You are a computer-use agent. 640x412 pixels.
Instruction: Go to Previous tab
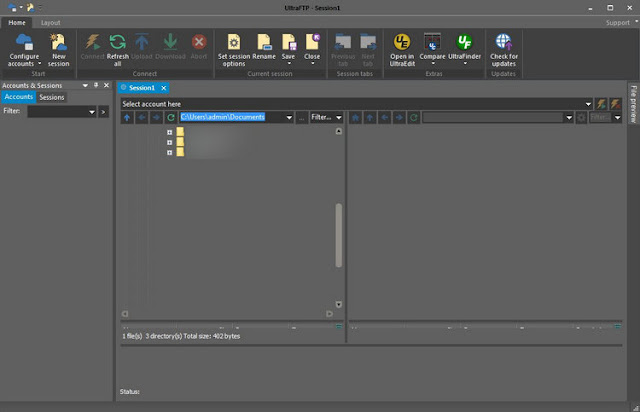[343, 50]
